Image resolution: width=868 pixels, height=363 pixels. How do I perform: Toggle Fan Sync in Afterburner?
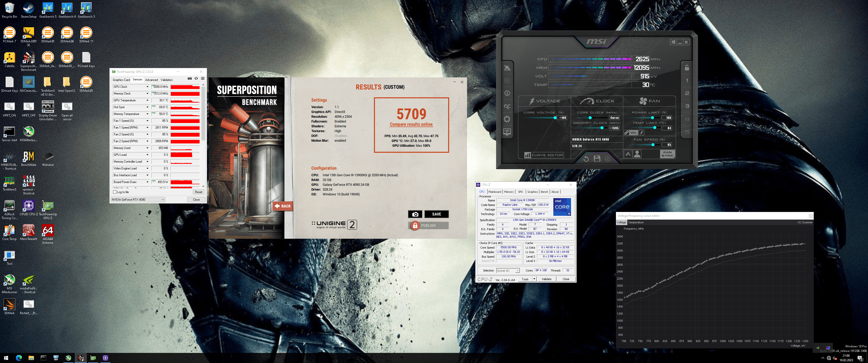667,154
